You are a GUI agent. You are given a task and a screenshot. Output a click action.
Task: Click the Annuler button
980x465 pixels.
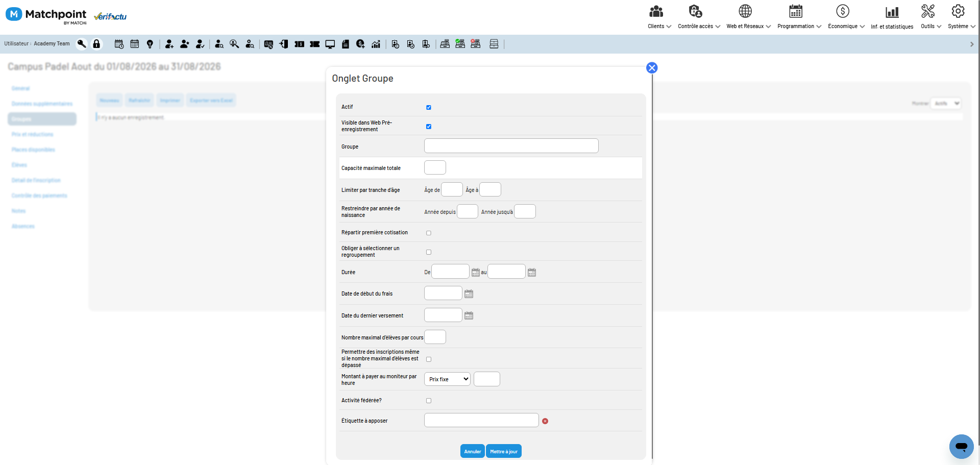[x=473, y=451]
